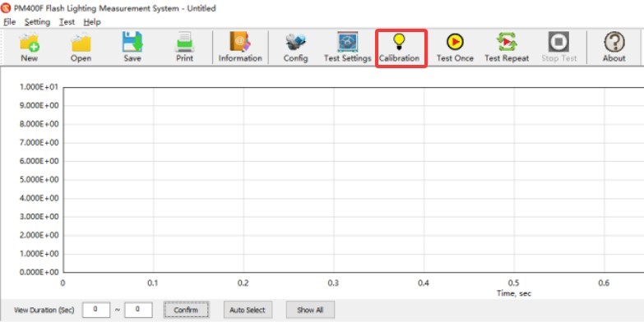Screen dimensions: 644x322
Task: Click the 8.000E+00 y-axis label
Action: click(39, 124)
